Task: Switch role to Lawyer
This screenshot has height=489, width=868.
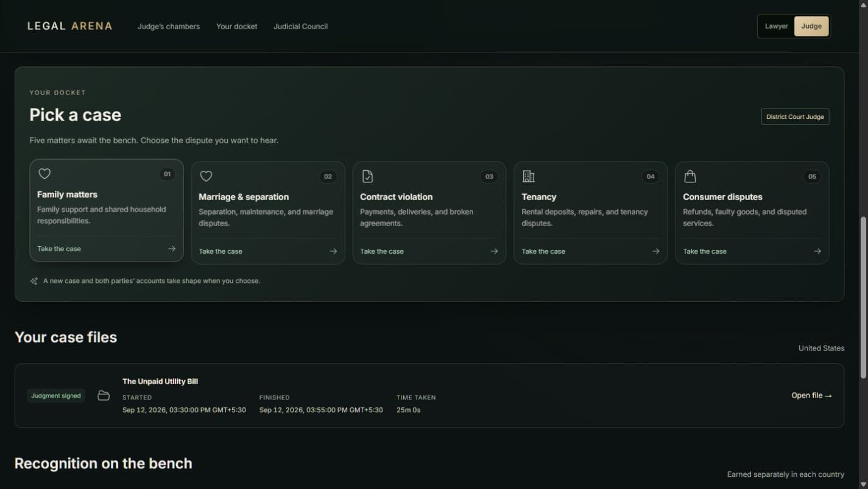Action: coord(776,26)
